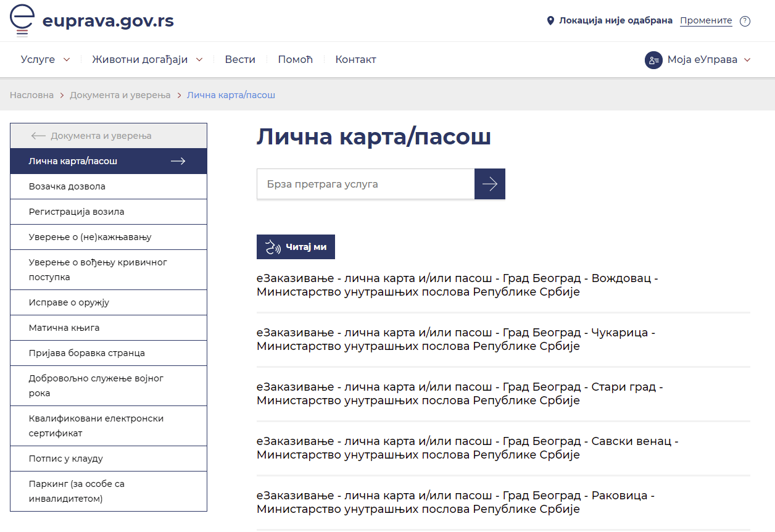Image resolution: width=775 pixels, height=532 pixels.
Task: Click the Насловна breadcrumb link
Action: (31, 95)
